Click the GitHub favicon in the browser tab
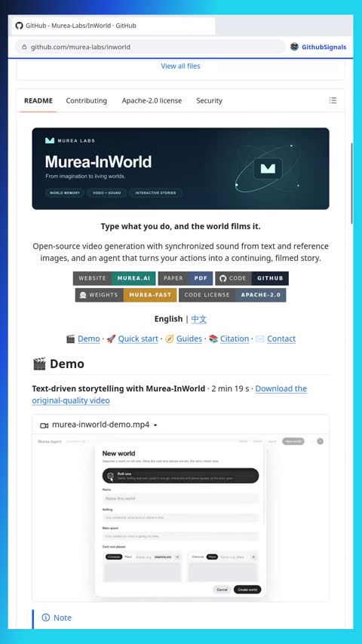 pyautogui.click(x=19, y=26)
